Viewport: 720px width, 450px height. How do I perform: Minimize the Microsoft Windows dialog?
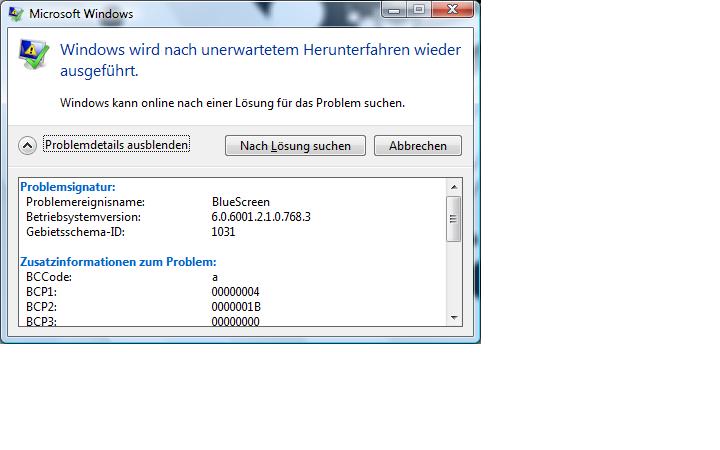point(394,10)
